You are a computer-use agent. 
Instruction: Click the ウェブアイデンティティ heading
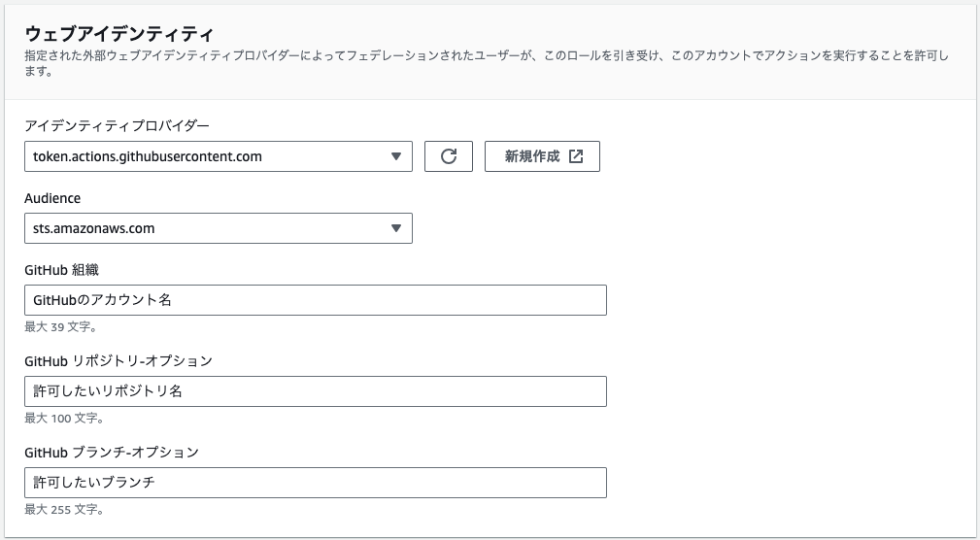[119, 33]
